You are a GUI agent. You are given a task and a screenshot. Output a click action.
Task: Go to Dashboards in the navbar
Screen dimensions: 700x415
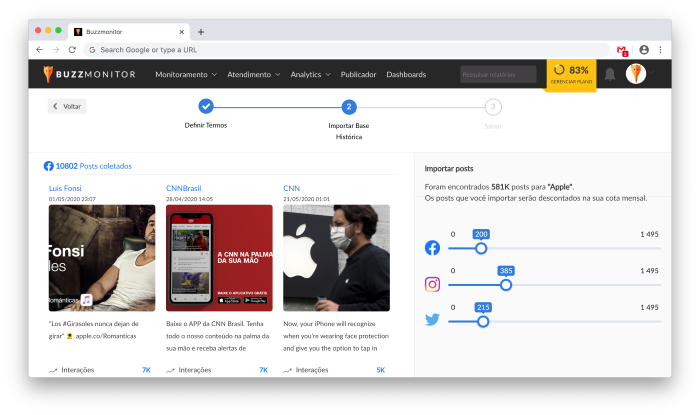[x=406, y=74]
